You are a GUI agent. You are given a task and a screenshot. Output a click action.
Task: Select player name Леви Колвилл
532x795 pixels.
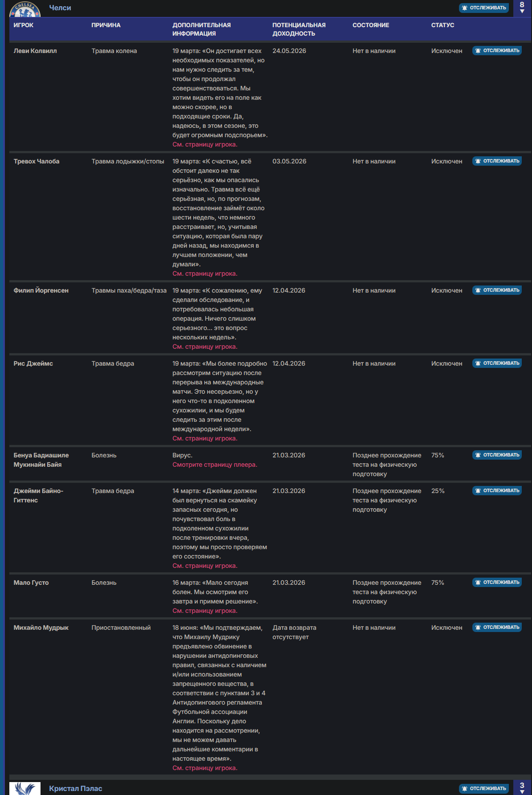tap(35, 51)
